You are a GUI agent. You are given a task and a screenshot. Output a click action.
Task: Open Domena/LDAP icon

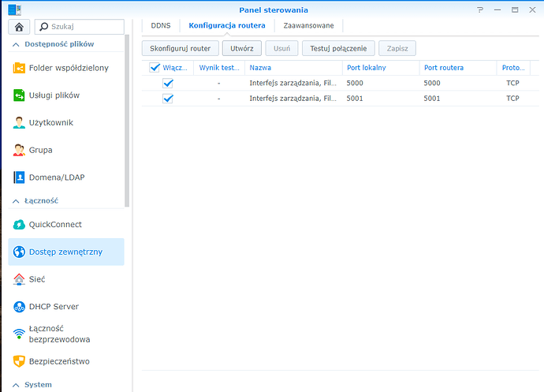(x=19, y=177)
